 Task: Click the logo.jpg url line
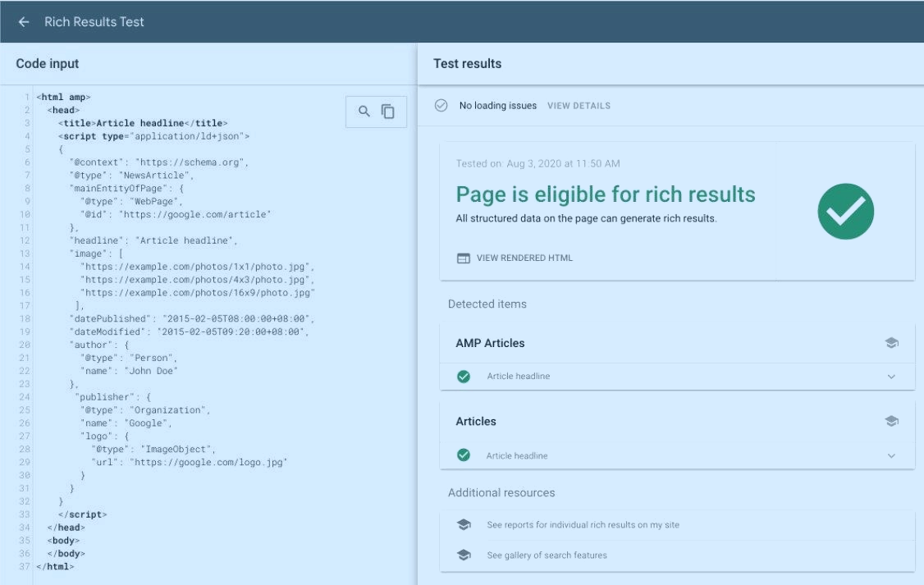(190, 463)
